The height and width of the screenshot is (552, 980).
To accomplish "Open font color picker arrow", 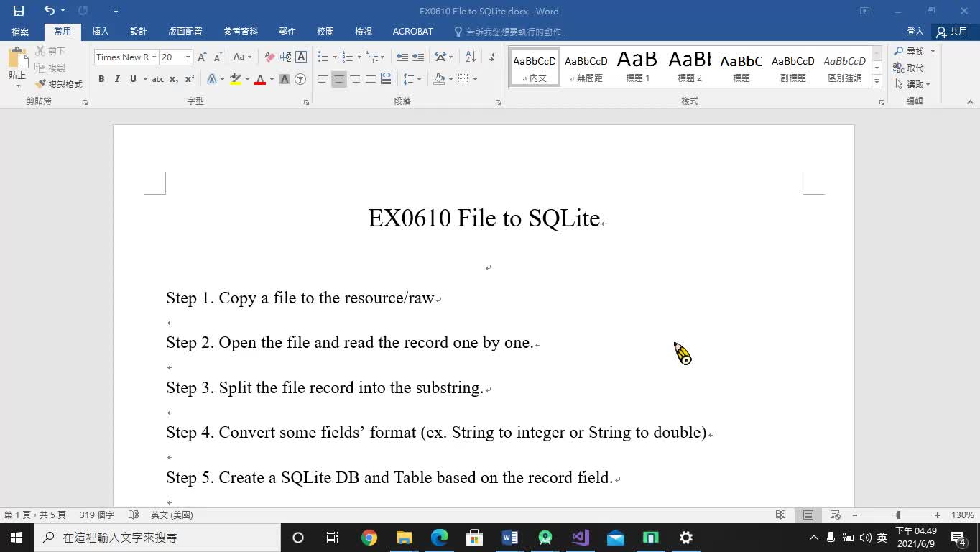I will tap(272, 79).
